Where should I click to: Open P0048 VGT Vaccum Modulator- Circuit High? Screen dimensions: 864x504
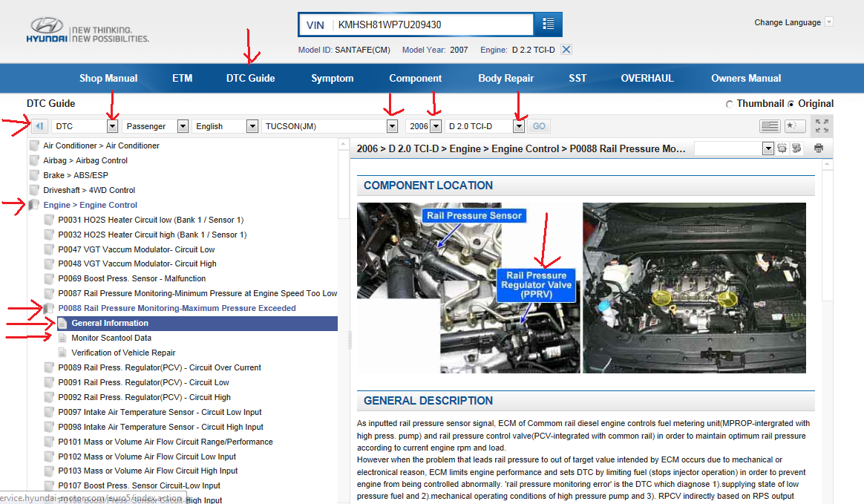click(x=137, y=264)
